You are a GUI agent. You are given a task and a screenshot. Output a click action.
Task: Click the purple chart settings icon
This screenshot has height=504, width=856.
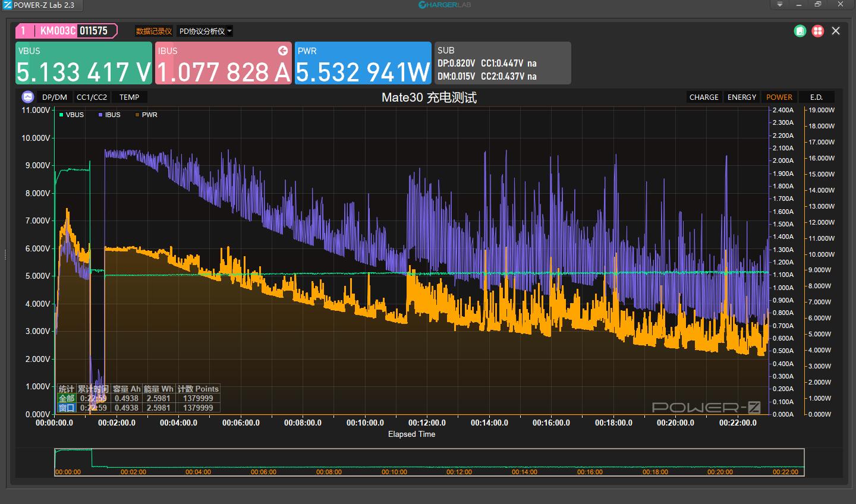tap(27, 97)
